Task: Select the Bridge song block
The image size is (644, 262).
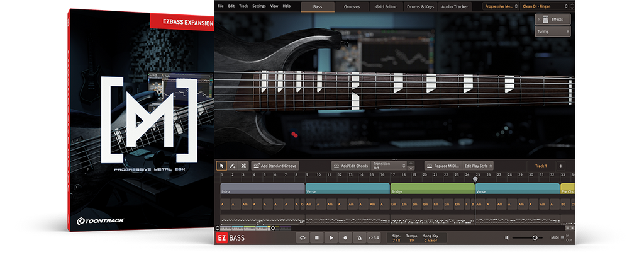Action: [433, 188]
